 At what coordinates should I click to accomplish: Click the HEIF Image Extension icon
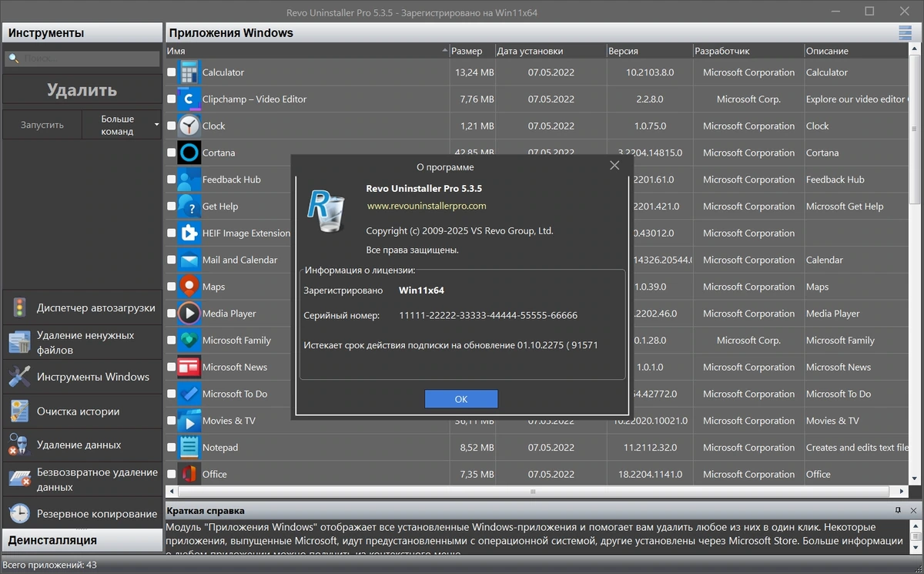pyautogui.click(x=189, y=233)
